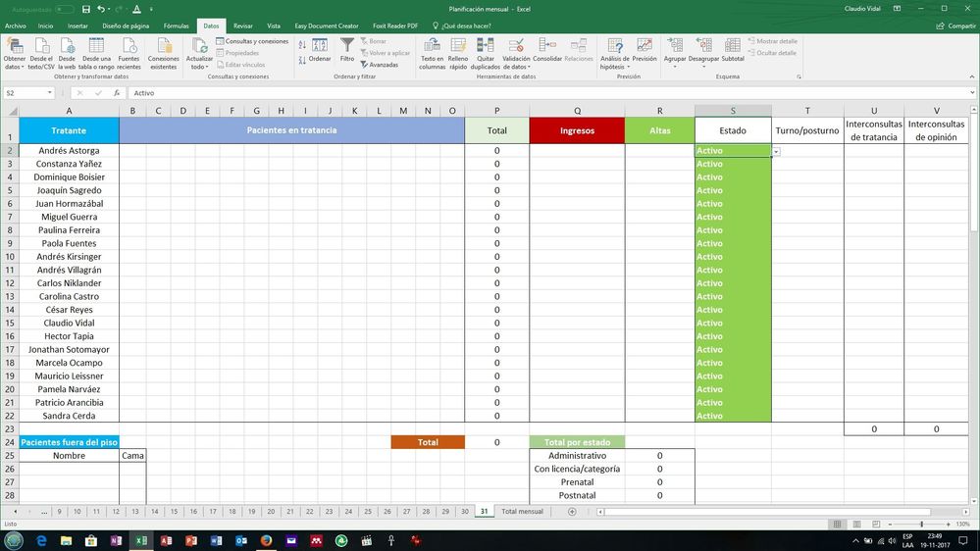Open the Obtener datos button
980x551 pixels.
(15, 53)
